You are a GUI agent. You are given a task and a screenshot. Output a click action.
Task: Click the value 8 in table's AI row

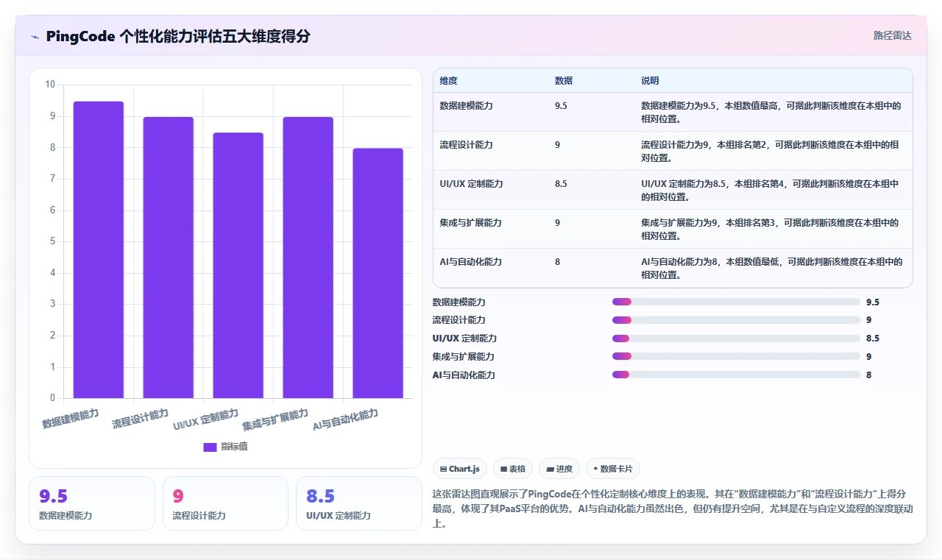coord(557,262)
